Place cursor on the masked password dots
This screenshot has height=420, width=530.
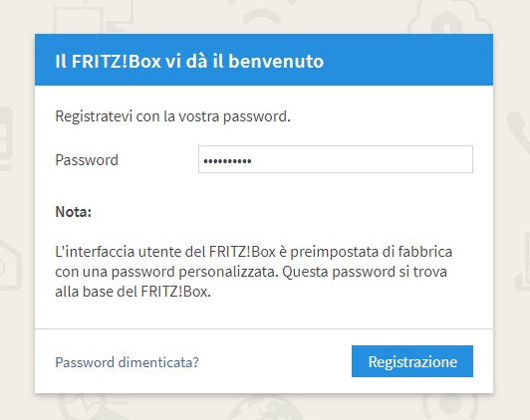227,161
